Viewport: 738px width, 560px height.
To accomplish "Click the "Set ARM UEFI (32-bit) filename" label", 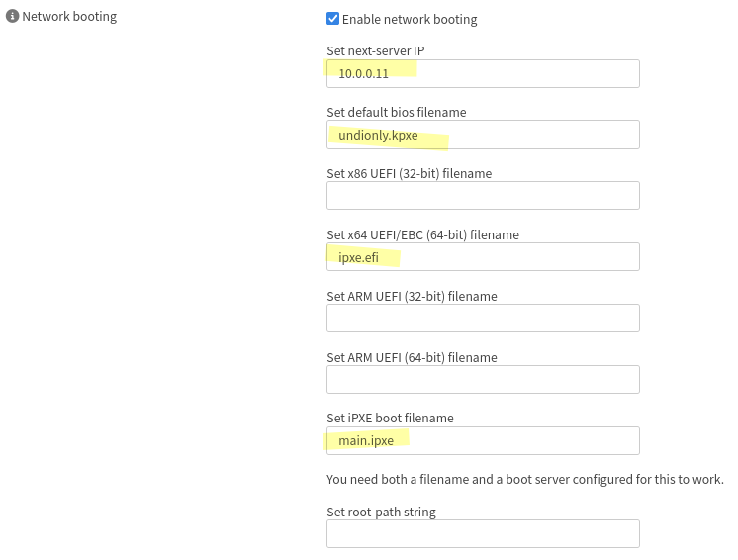I will 412,296.
